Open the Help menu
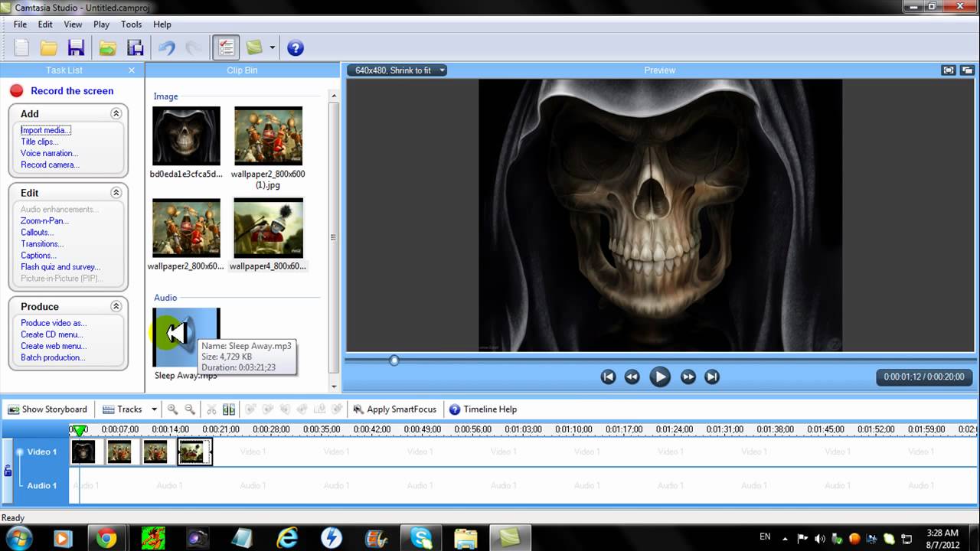 [x=162, y=24]
